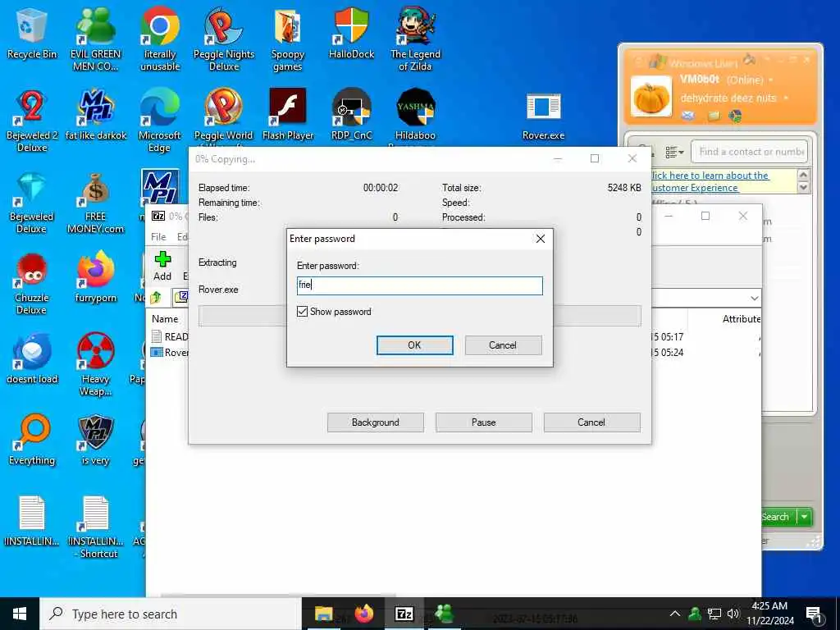Open the 'fat like darkok' shortcut
This screenshot has height=630, width=840.
point(95,114)
